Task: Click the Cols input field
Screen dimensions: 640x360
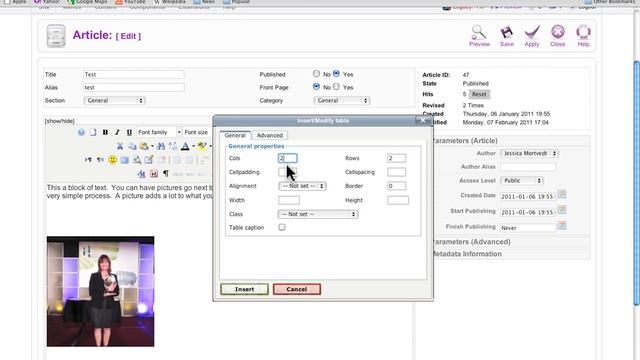Action: point(288,158)
